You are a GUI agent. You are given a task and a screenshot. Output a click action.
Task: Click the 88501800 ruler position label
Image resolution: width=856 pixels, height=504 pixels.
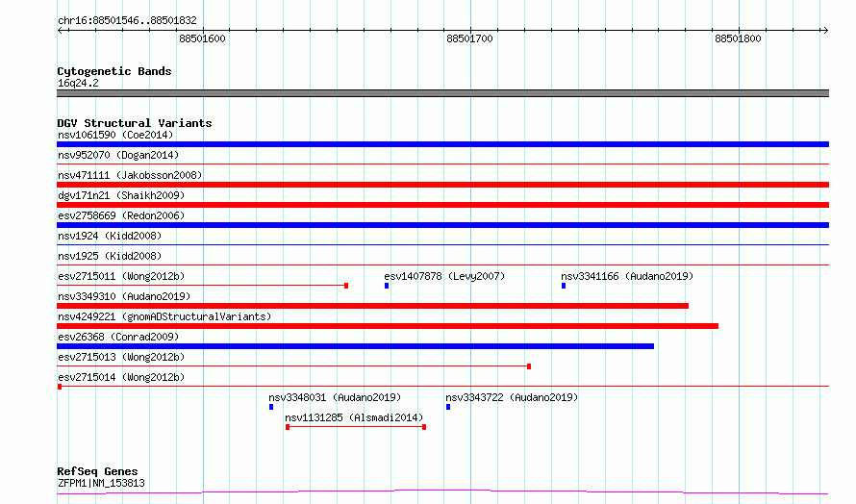click(738, 38)
